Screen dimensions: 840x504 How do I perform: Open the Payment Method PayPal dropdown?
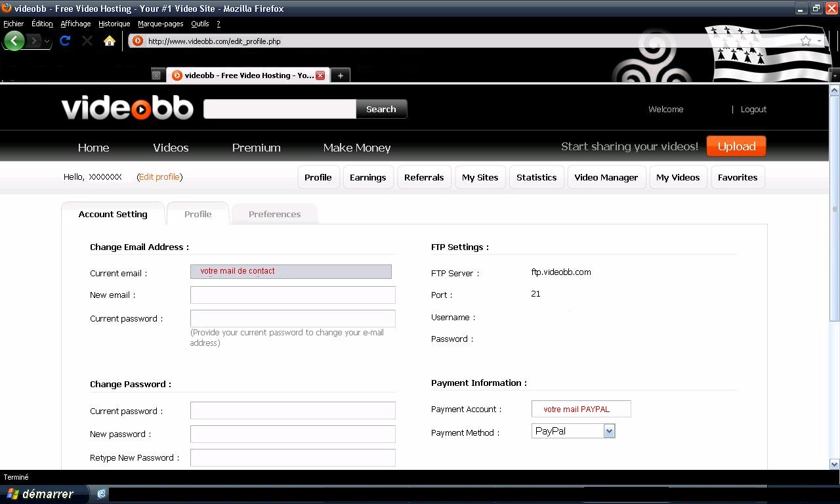coord(573,431)
